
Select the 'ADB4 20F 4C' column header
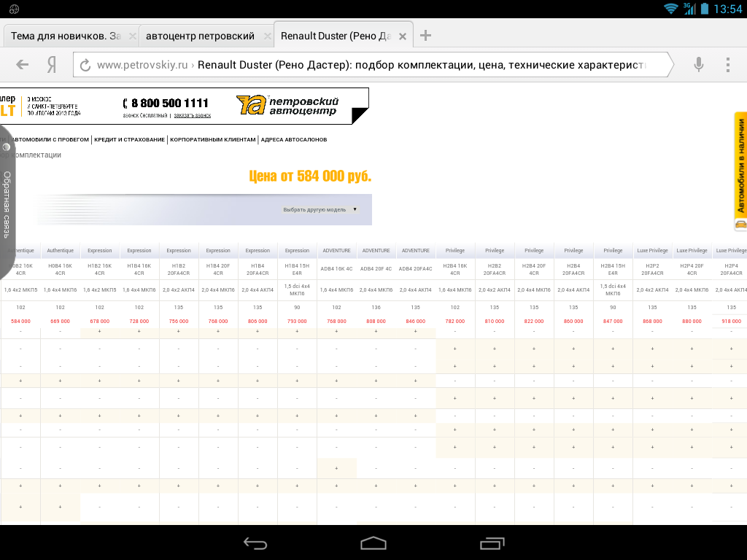[x=376, y=269]
